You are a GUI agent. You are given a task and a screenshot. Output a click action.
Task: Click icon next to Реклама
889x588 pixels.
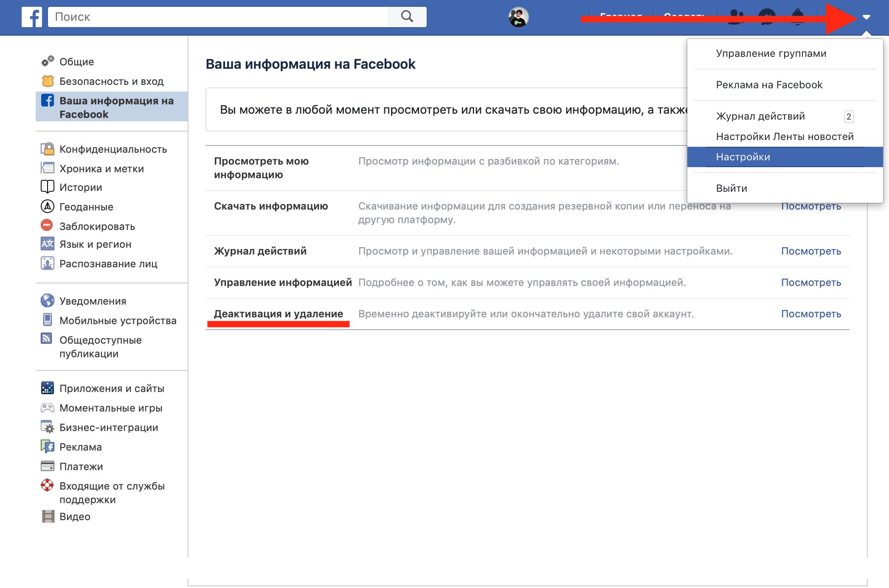48,446
